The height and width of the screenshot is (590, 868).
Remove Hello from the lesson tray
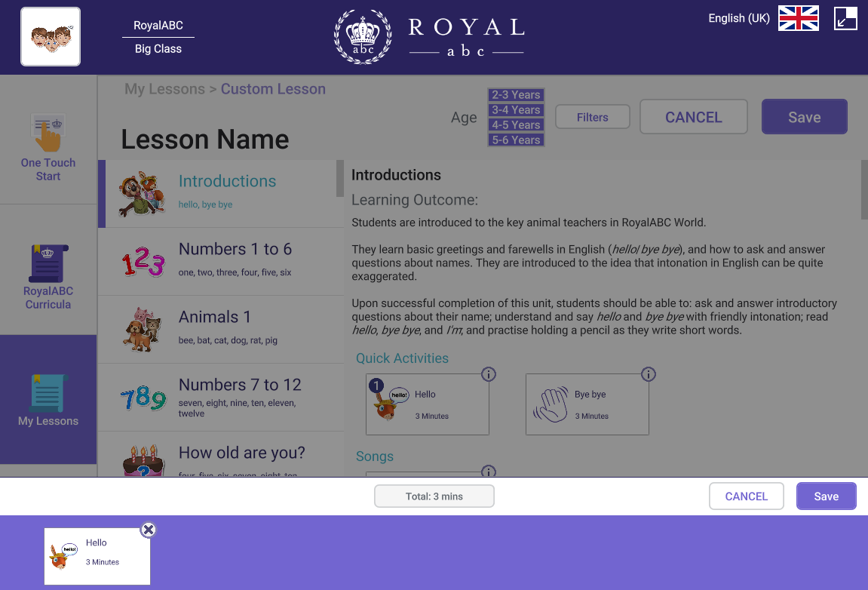click(x=149, y=530)
